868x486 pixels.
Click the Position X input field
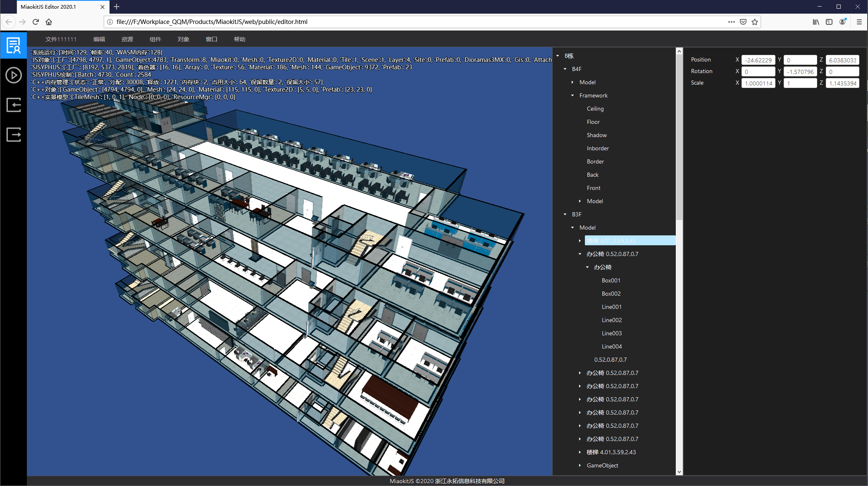758,60
